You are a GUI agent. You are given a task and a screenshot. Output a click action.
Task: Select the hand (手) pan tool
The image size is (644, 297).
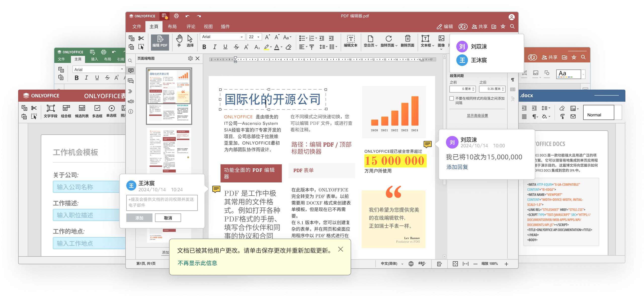point(179,40)
